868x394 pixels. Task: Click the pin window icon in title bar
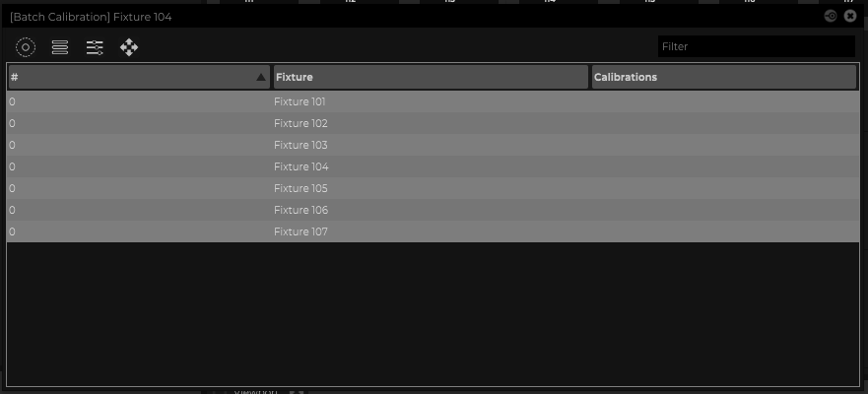831,16
